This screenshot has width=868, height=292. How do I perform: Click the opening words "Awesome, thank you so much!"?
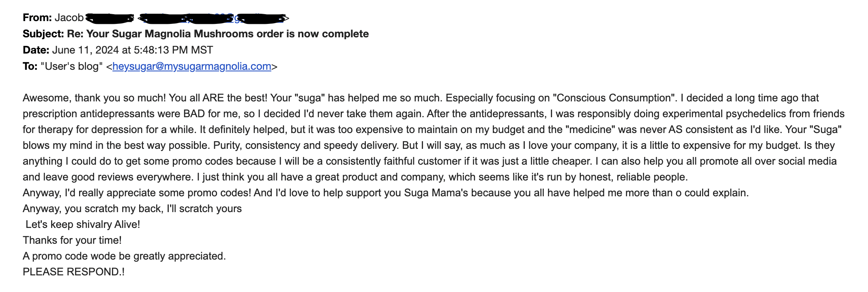(x=94, y=98)
